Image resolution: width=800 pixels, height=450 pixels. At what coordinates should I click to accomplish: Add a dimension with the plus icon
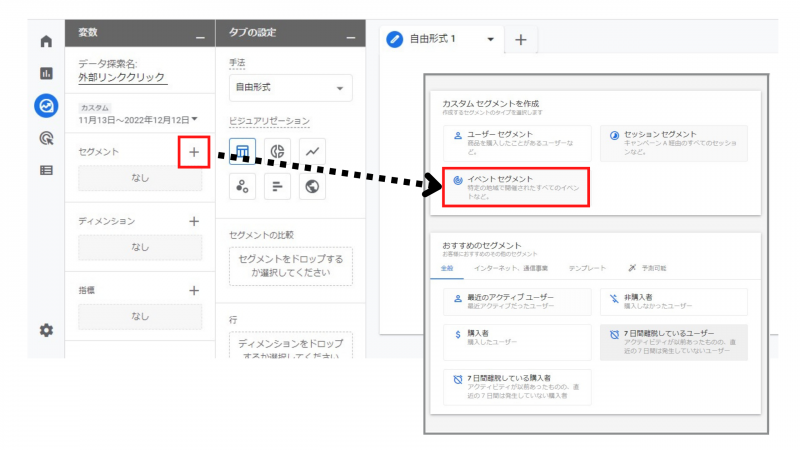(x=194, y=221)
